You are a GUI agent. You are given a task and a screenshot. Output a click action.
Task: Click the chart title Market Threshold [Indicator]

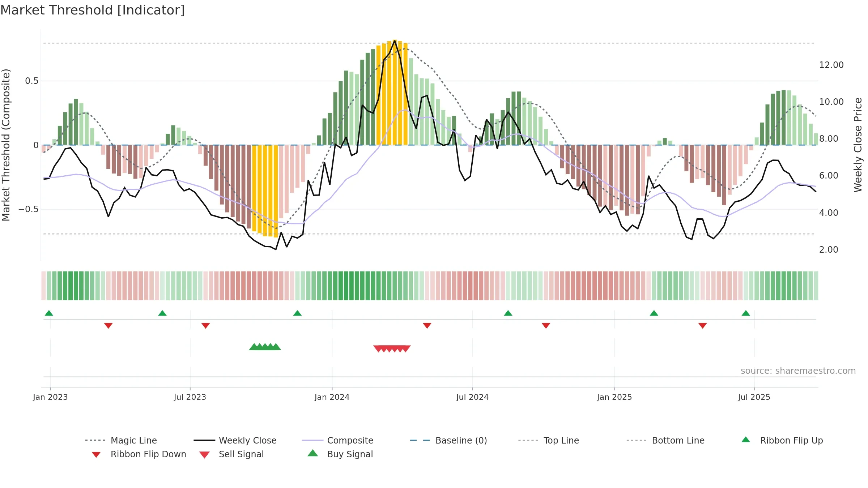pyautogui.click(x=93, y=10)
